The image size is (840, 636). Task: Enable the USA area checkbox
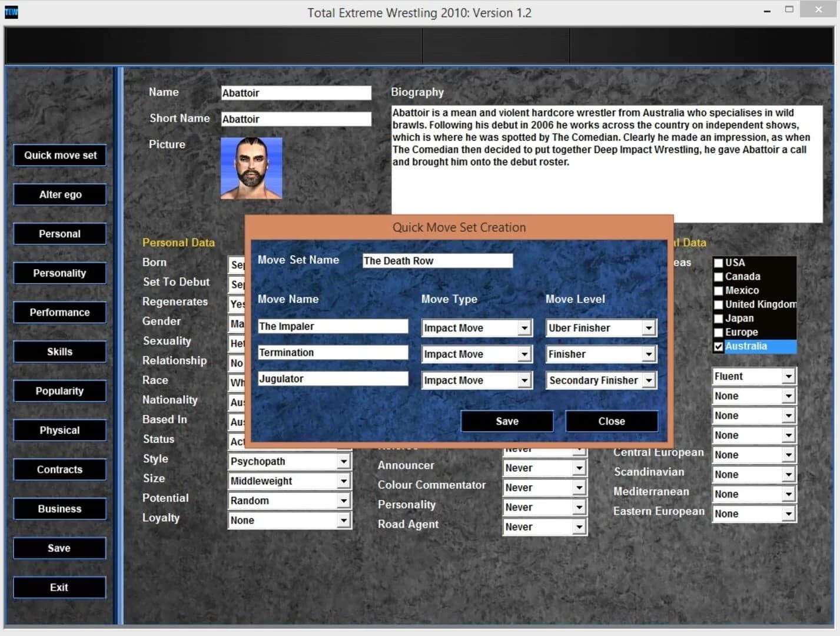click(x=718, y=262)
